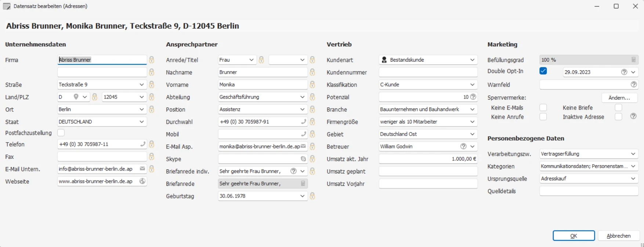This screenshot has width=644, height=247.
Task: Open the Geburtstag date dropdown
Action: (302, 196)
